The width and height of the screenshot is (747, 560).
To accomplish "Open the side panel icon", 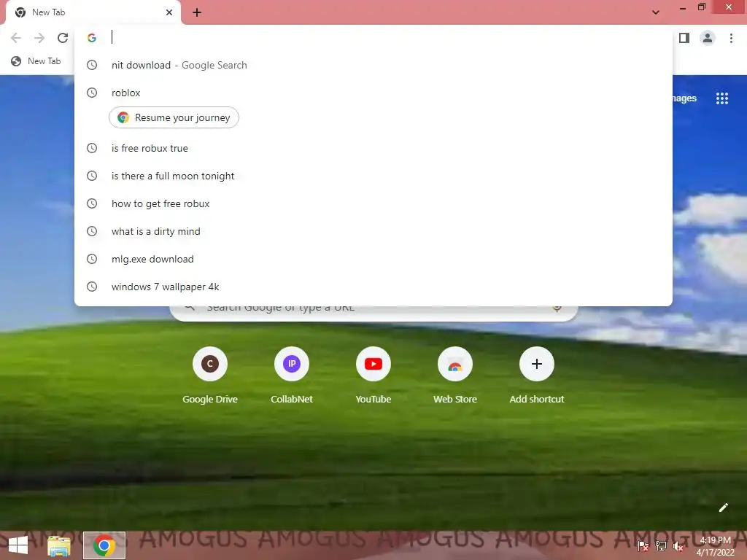I will tap(684, 38).
